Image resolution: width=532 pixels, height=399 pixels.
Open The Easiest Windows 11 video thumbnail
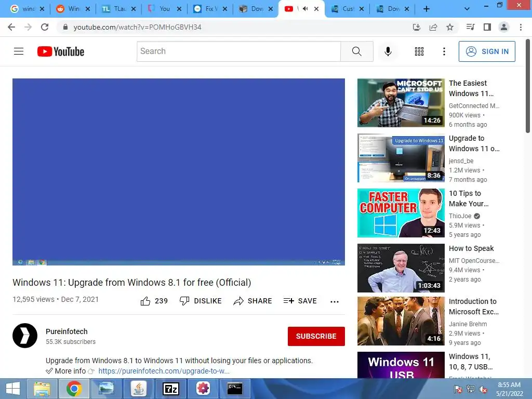point(401,103)
